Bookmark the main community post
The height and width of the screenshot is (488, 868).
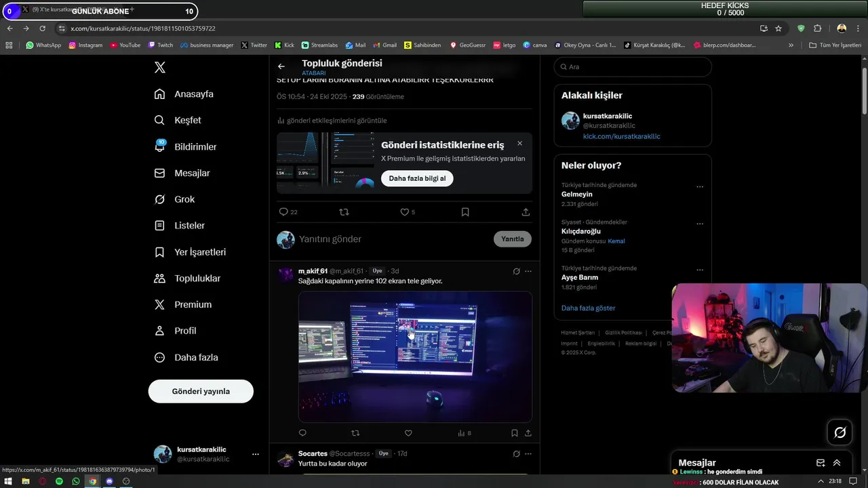465,212
